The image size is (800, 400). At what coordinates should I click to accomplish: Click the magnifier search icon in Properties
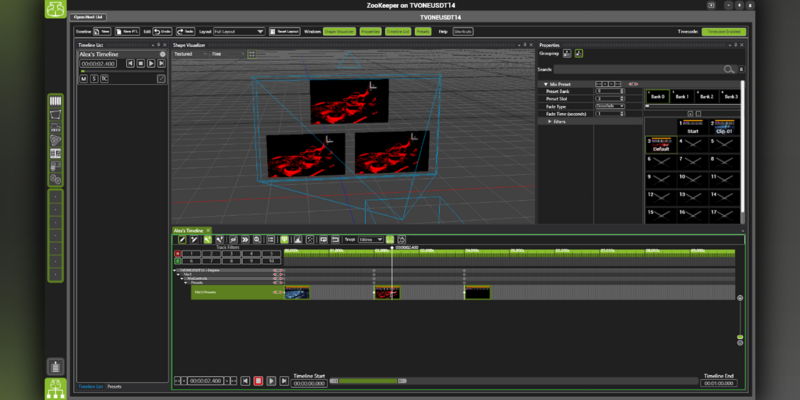729,69
